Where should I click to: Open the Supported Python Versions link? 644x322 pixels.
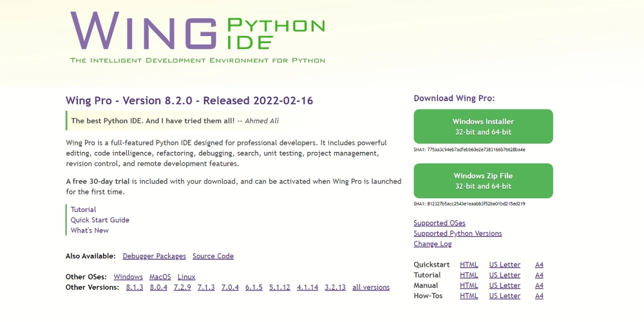[x=457, y=233]
